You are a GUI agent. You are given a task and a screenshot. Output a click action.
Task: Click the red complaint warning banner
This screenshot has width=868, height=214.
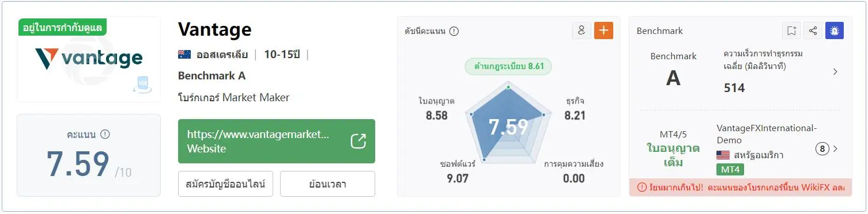(741, 187)
